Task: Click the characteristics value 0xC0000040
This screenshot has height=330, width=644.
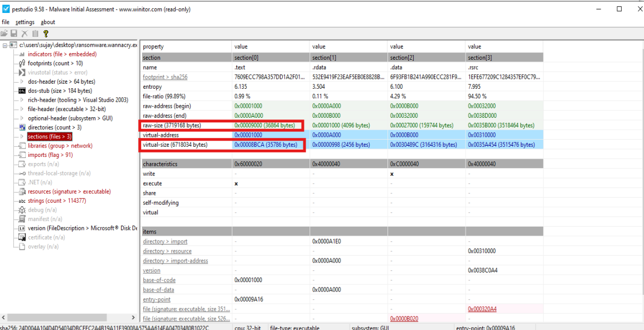Action: (406, 164)
